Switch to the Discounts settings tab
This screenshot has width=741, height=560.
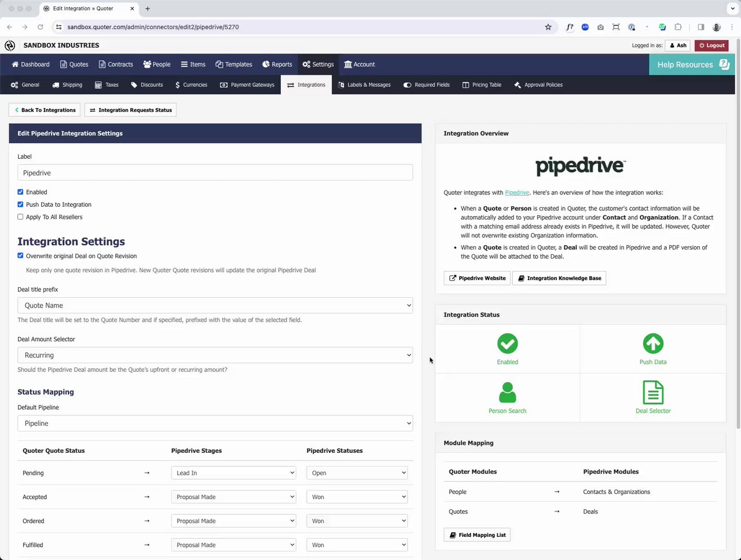pos(147,85)
